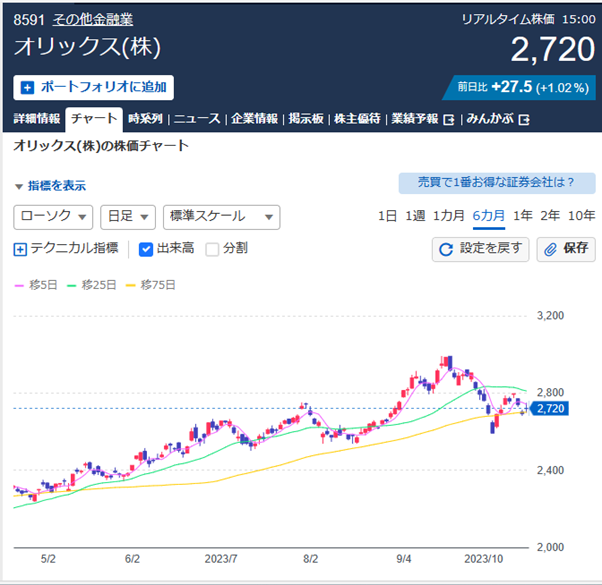The width and height of the screenshot is (602, 585).
Task: Select the 1カ月 range
Action: 449,216
